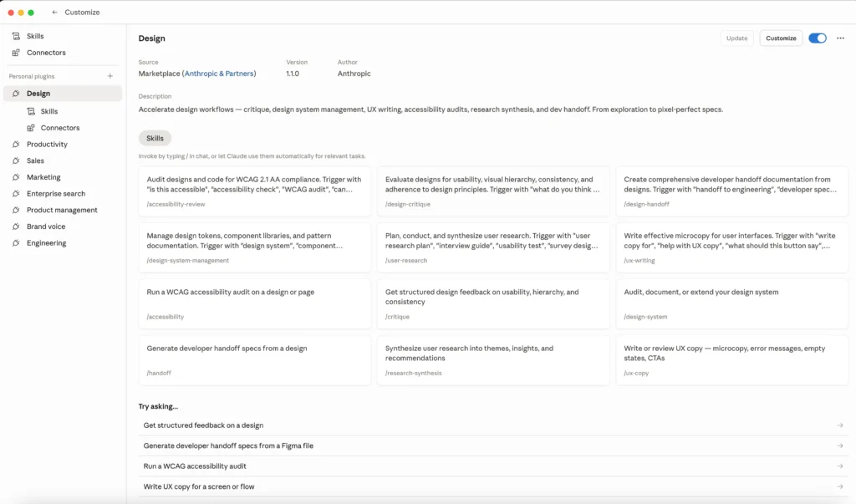The width and height of the screenshot is (856, 504).
Task: Expand the Brand voice plugin
Action: 45,227
